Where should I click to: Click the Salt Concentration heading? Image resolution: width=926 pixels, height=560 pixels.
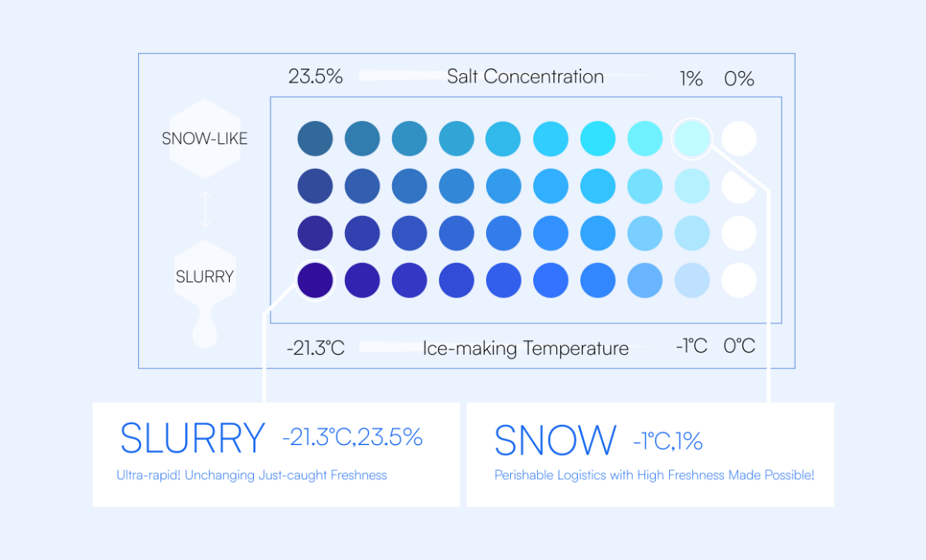coord(525,77)
